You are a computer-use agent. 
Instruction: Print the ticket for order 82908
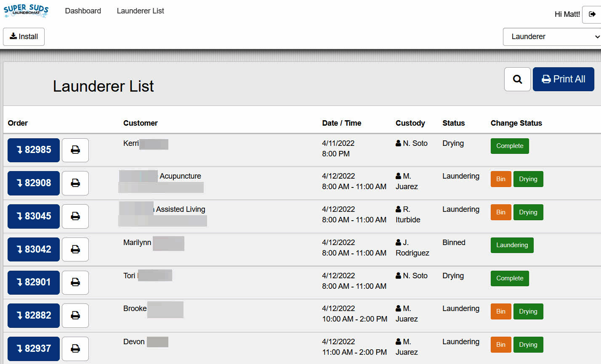[x=75, y=183]
